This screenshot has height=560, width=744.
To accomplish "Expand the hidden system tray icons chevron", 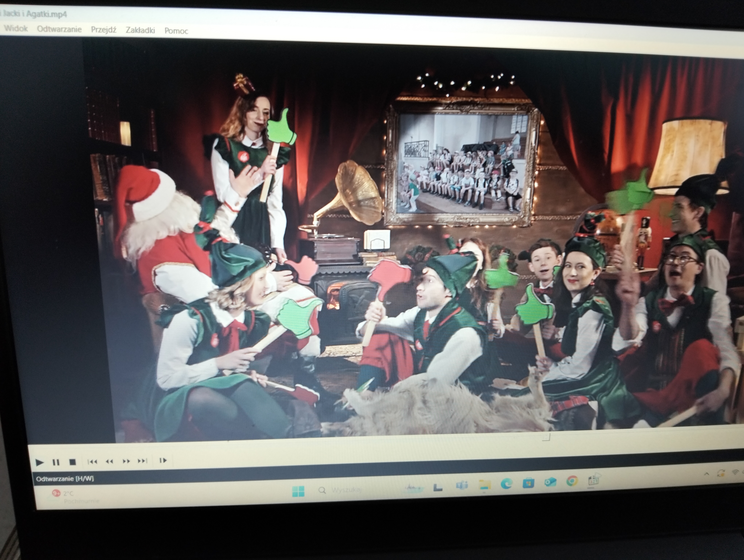I will click(707, 474).
